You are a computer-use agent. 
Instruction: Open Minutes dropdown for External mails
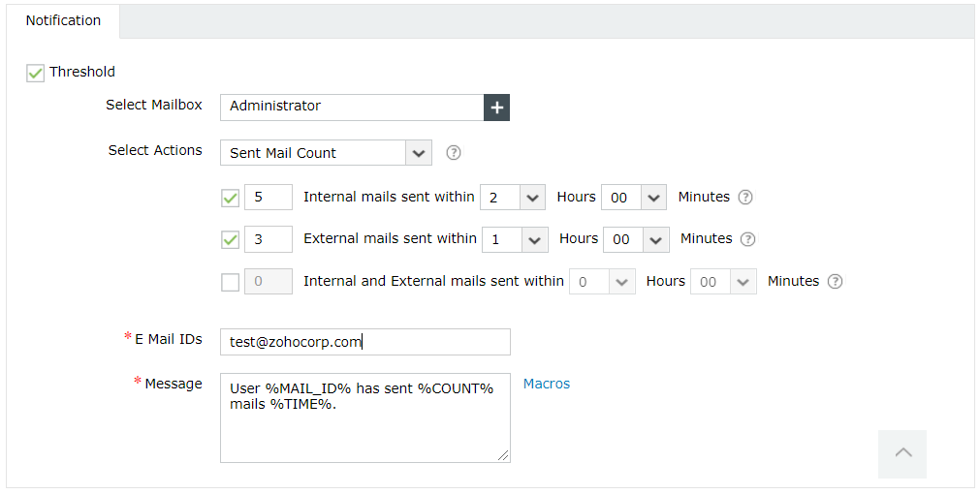(x=636, y=239)
